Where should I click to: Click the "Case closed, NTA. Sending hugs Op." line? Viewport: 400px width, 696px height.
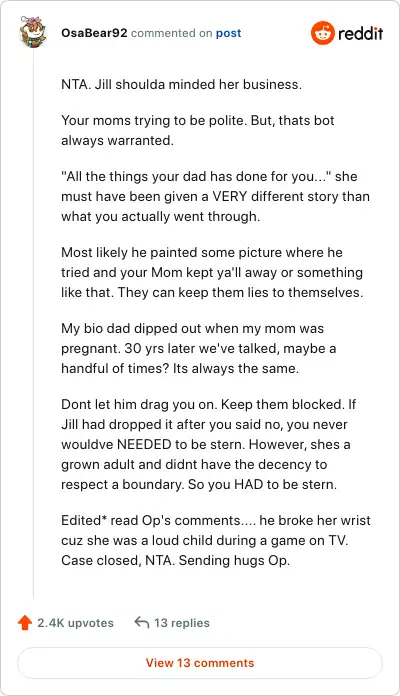click(x=175, y=560)
